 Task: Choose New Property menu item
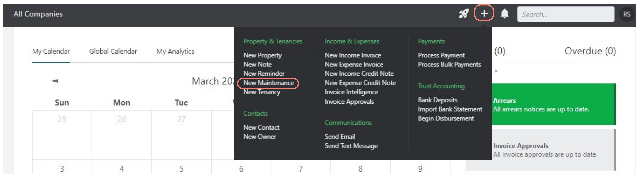[x=262, y=55]
